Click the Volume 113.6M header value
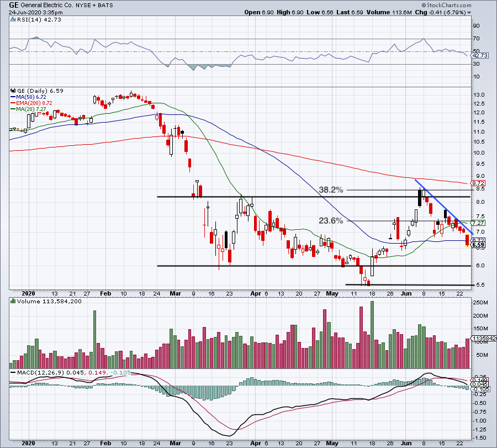Screen dimensions: 497x448 389,12
